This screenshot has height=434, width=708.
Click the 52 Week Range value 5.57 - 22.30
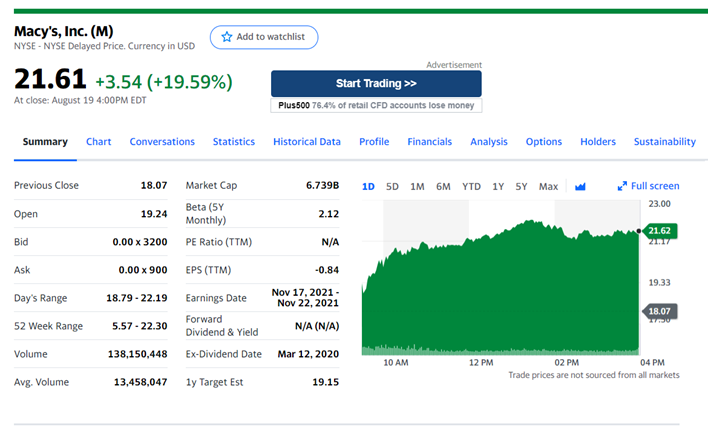click(x=140, y=326)
